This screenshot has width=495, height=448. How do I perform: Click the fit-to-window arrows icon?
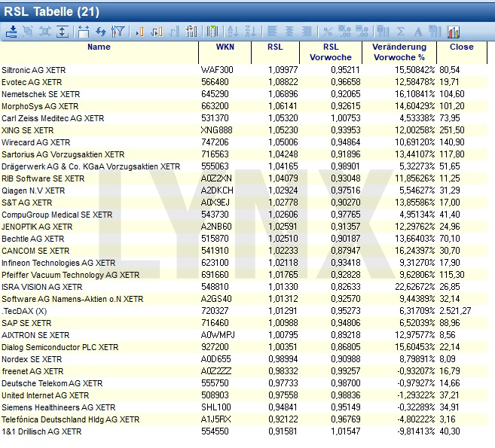pos(45,32)
